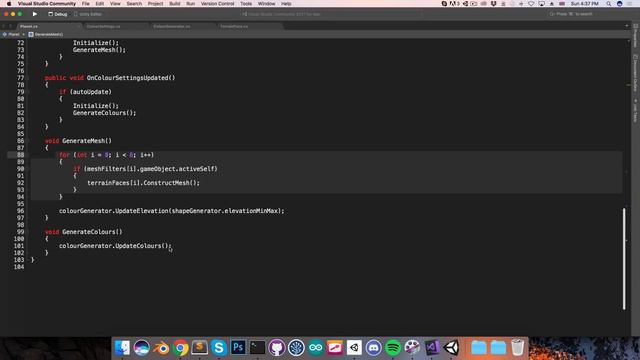Open Discord from the dock
This screenshot has height=360, width=640.
[373, 348]
